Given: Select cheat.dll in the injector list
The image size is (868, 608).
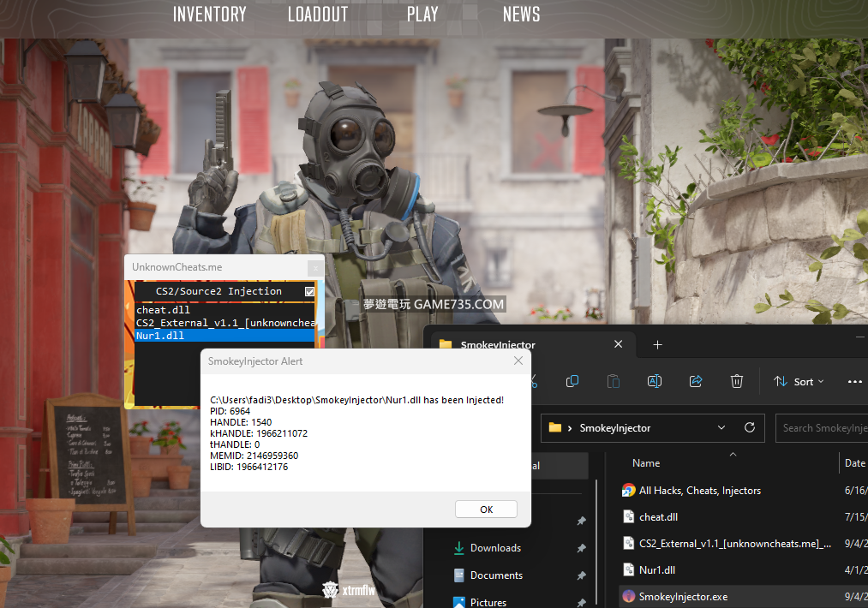Looking at the screenshot, I should [163, 310].
